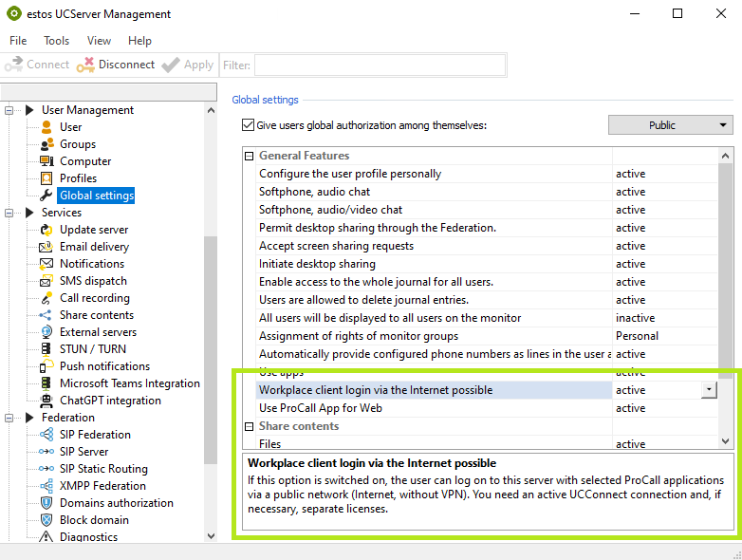742x560 pixels.
Task: Select the Global settings tree item
Action: [96, 196]
